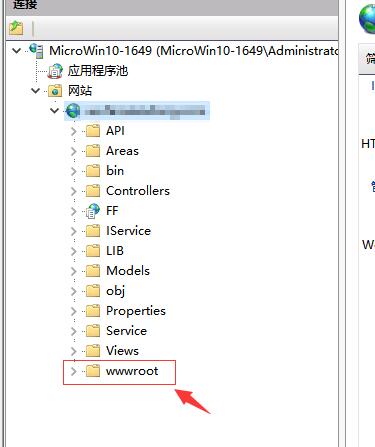Screen dimensions: 375x447
Task: Expand the Properties folder
Action: 74,311
